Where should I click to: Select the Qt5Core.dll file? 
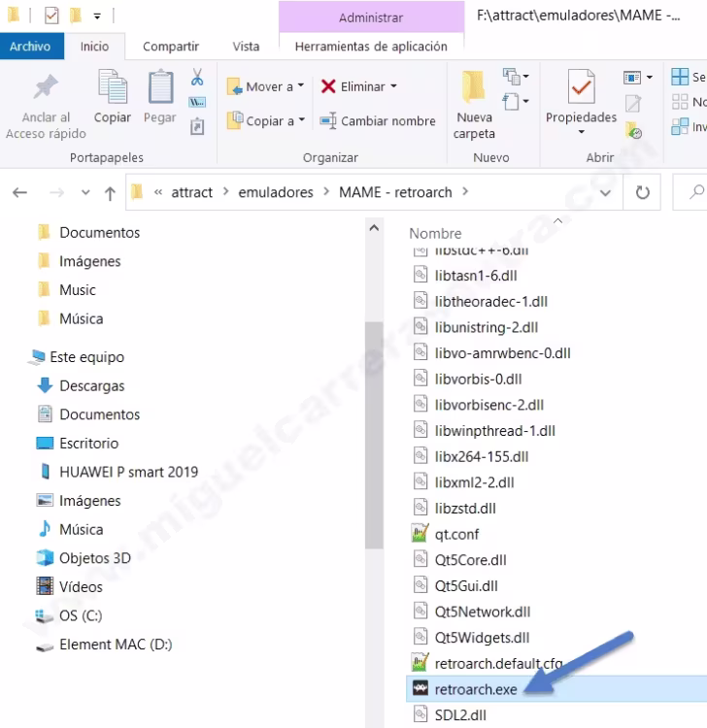471,560
